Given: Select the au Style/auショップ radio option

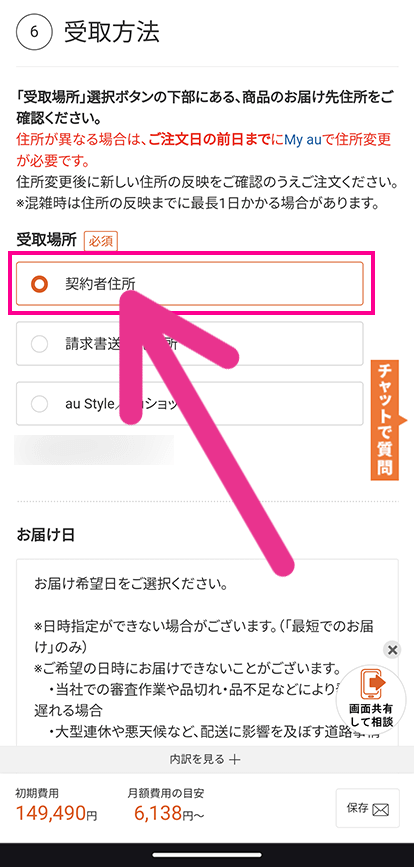Looking at the screenshot, I should [x=190, y=404].
